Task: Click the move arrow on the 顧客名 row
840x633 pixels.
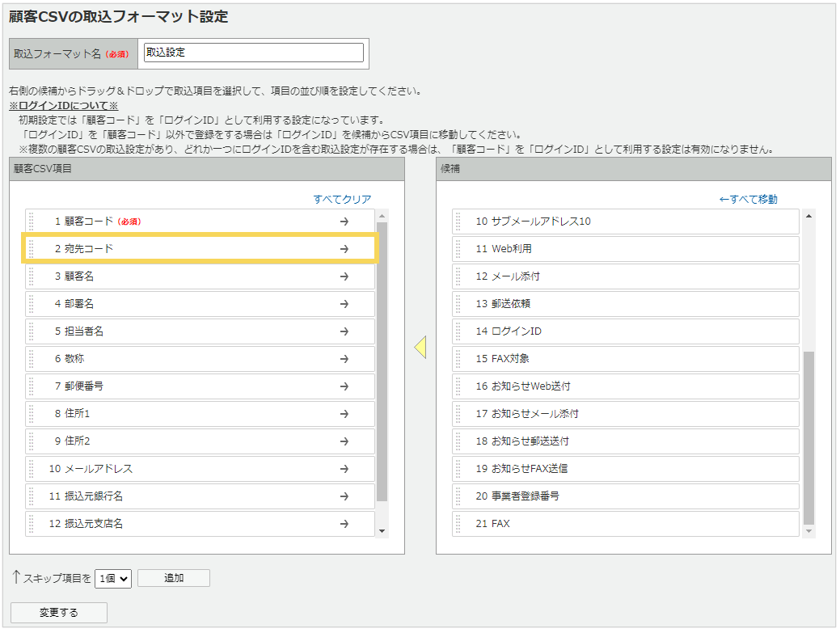Action: [x=346, y=276]
